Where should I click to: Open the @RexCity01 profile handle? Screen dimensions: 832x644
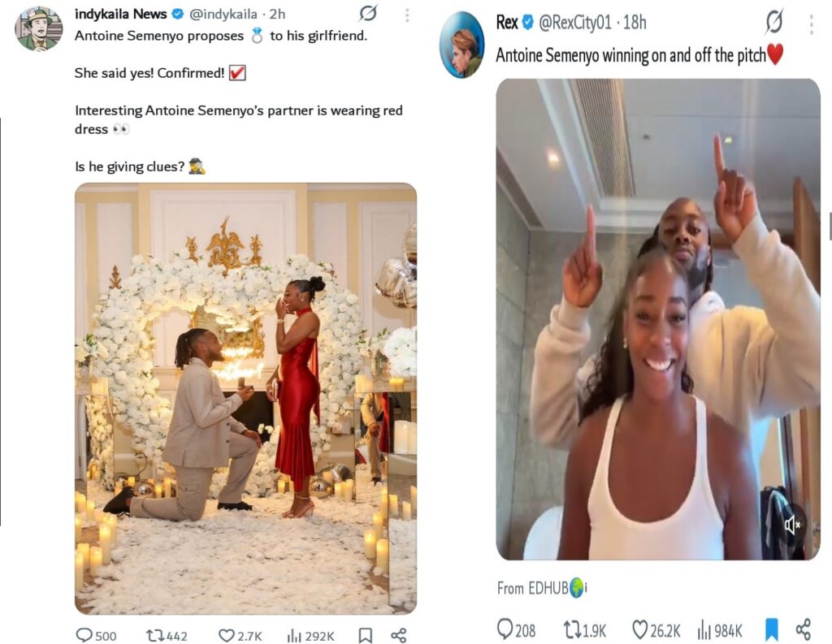coord(574,23)
